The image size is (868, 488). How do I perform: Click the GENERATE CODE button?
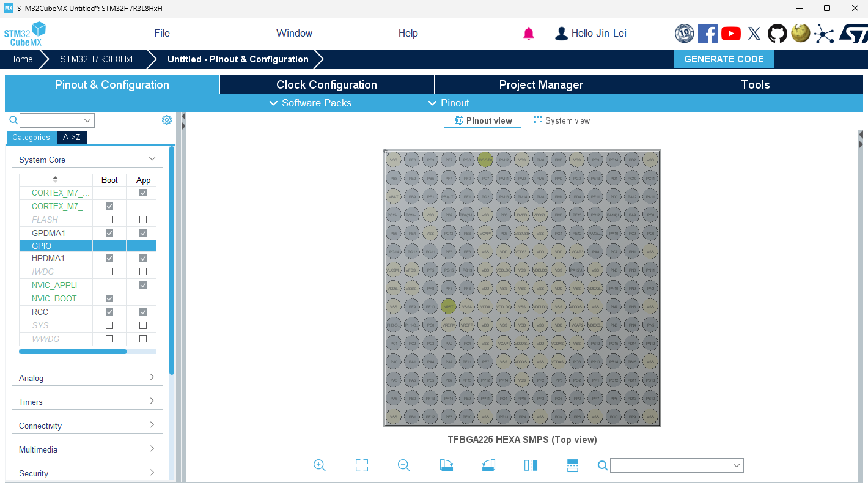pyautogui.click(x=724, y=59)
